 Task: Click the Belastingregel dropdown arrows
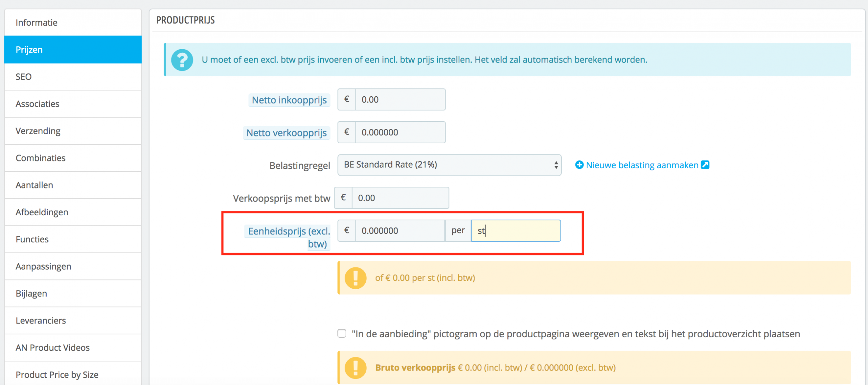point(556,165)
